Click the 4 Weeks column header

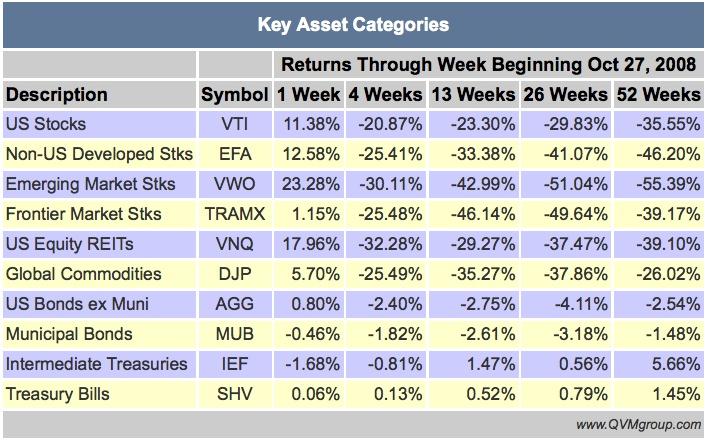(x=384, y=96)
